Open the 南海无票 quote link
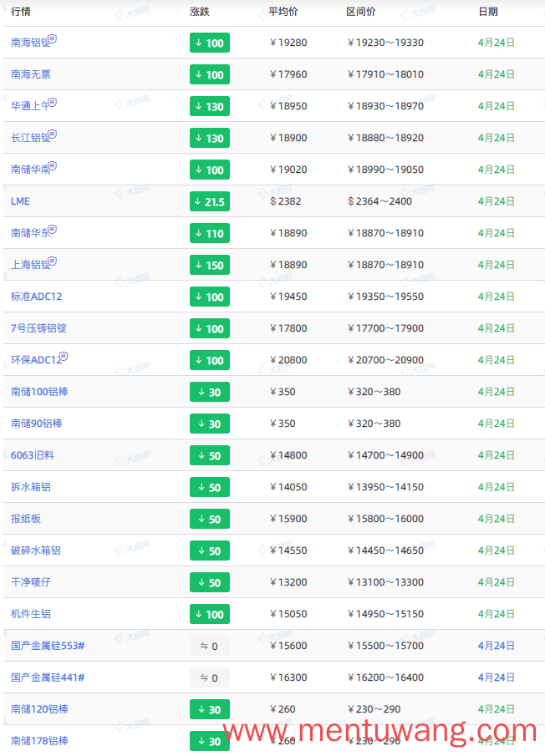 [30, 74]
